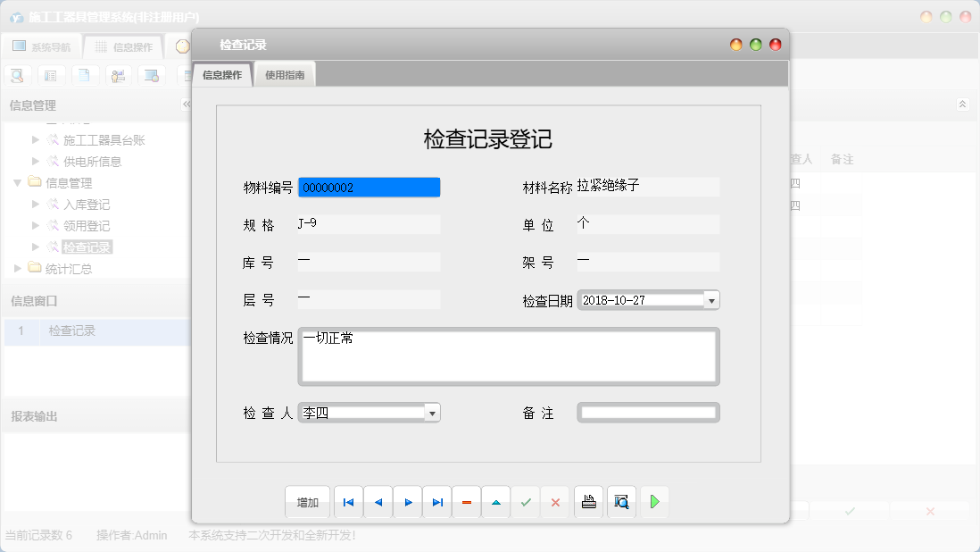Jump to last record using navigation icon
Image resolution: width=980 pixels, height=552 pixels.
pyautogui.click(x=436, y=501)
